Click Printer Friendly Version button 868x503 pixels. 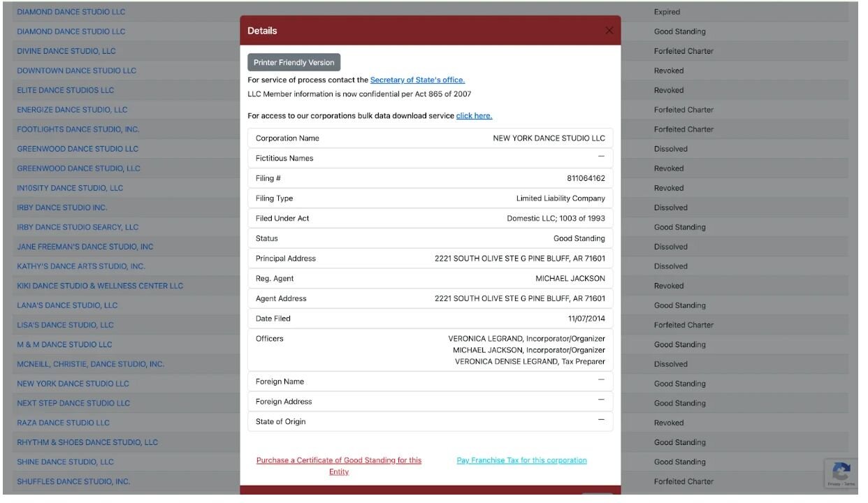coord(294,62)
